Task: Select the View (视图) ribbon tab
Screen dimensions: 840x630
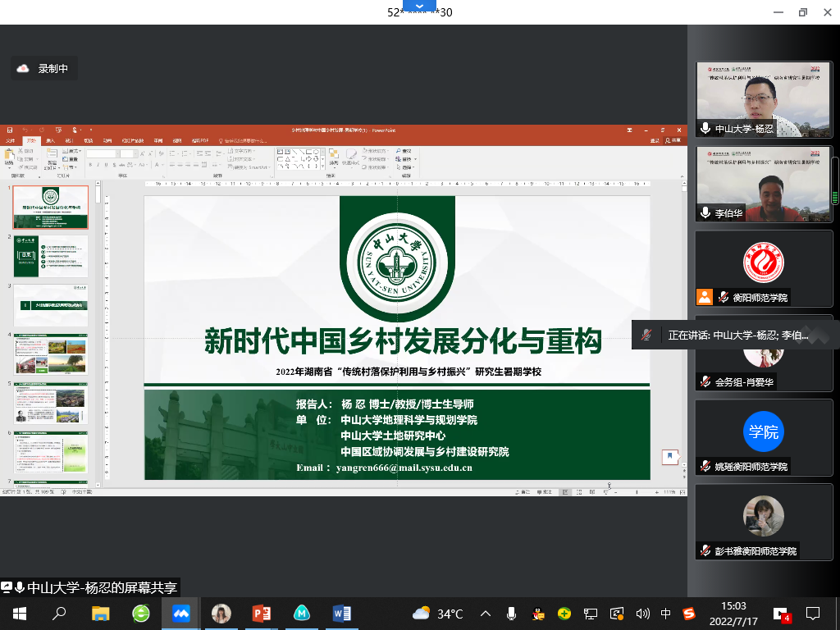Action: [177, 140]
